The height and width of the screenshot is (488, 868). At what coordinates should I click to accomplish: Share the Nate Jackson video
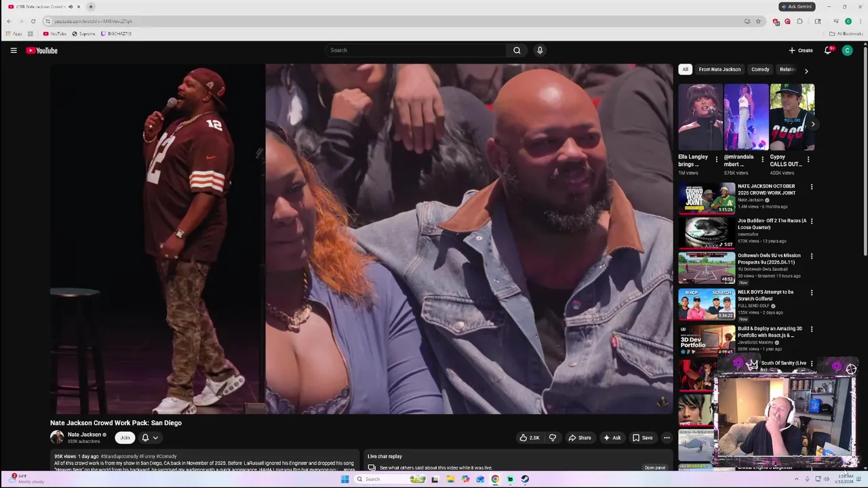coord(580,438)
